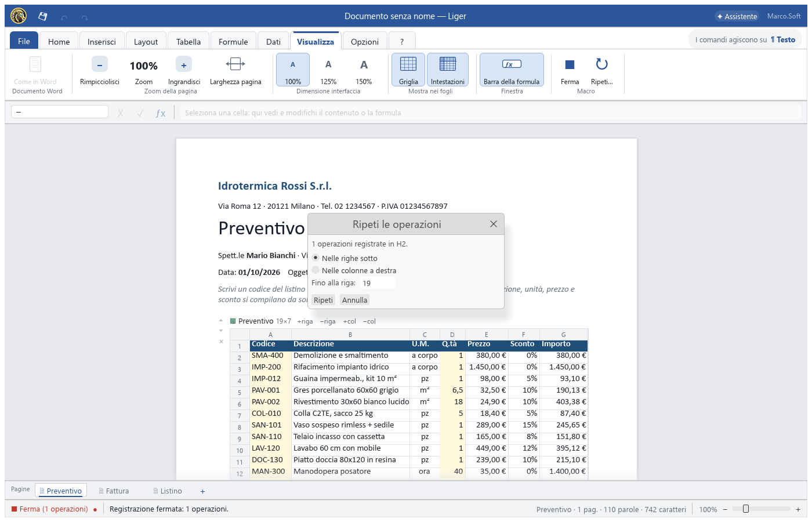
Task: Click the undo arrow in title bar
Action: click(64, 17)
